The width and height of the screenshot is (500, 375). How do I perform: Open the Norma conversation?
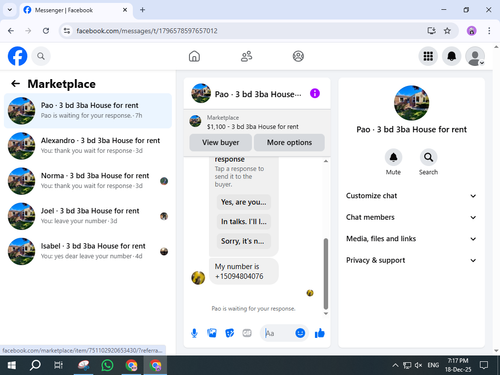point(88,181)
